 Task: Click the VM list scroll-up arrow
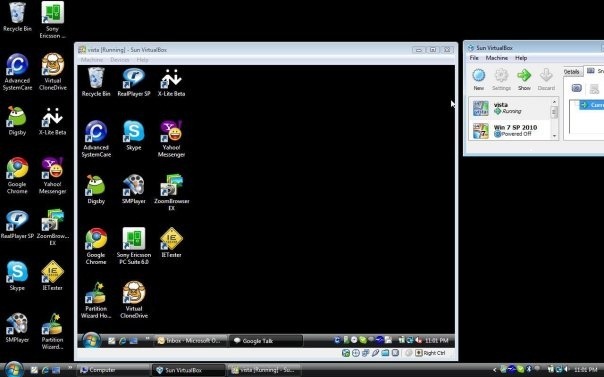tap(554, 102)
